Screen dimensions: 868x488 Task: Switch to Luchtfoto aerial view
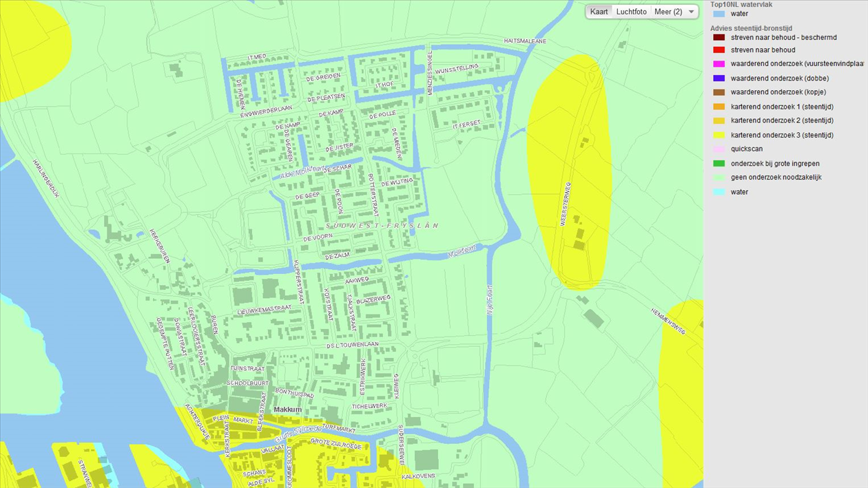[631, 12]
